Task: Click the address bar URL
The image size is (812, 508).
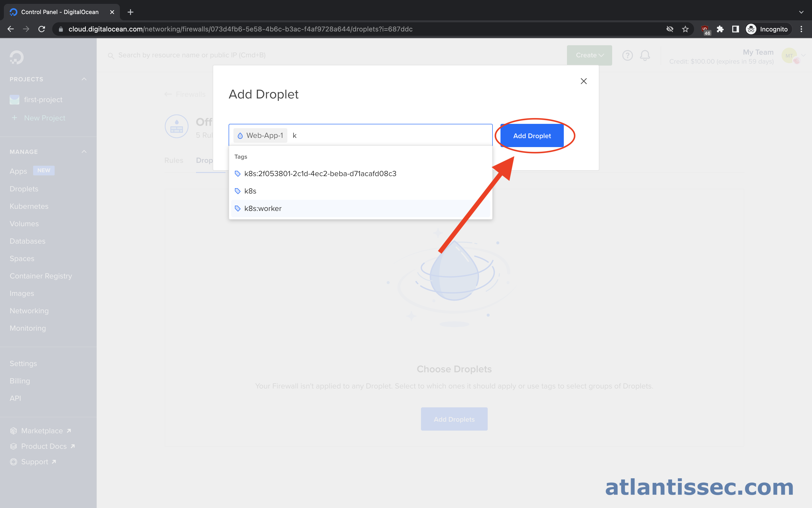Action: 240,29
